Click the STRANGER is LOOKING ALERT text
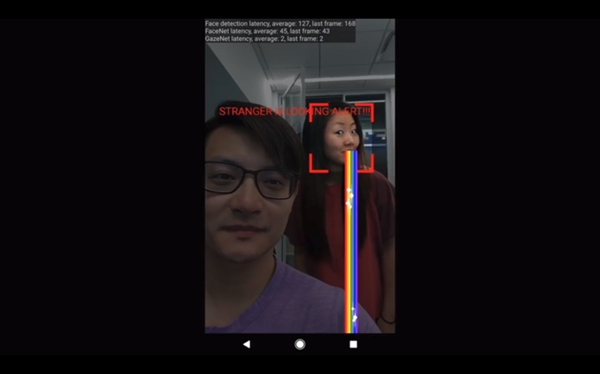Viewport: 600px width, 374px height. [295, 112]
